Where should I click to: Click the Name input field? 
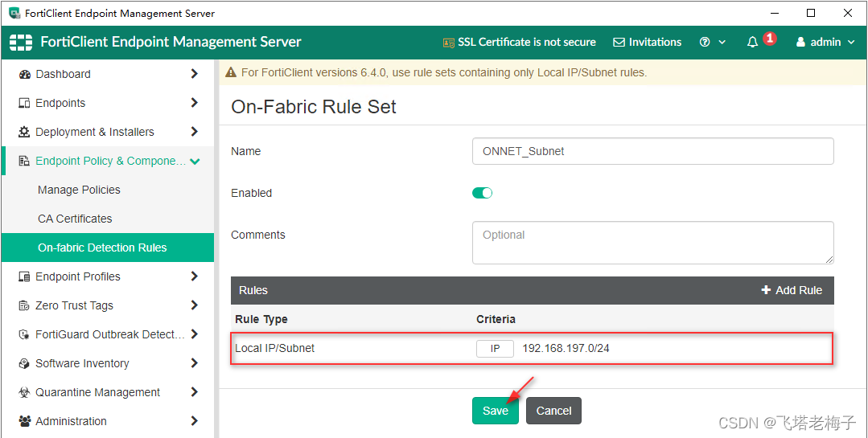(652, 151)
